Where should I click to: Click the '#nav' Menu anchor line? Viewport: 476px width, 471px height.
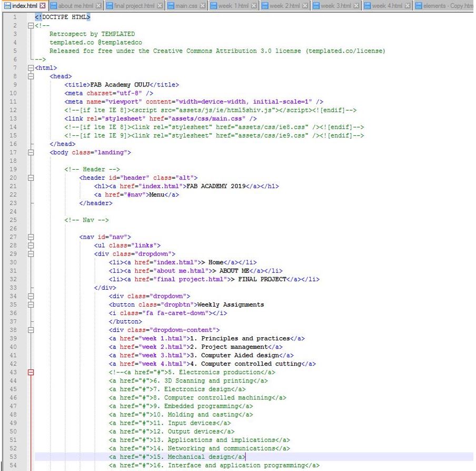point(136,194)
